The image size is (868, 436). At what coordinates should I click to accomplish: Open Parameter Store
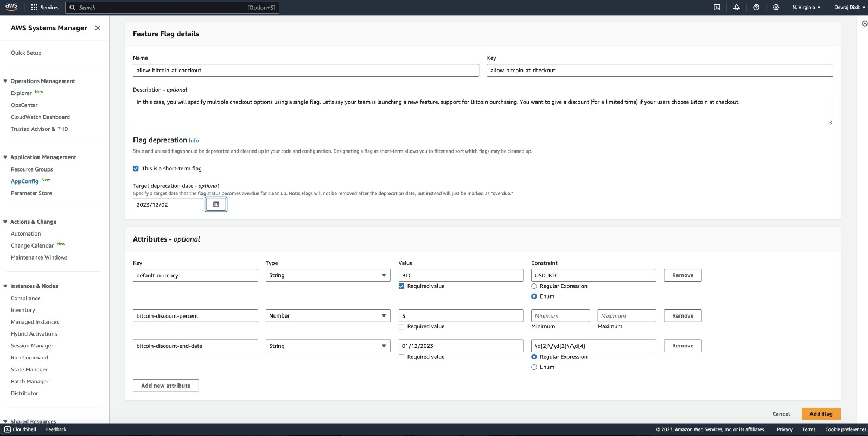click(31, 193)
